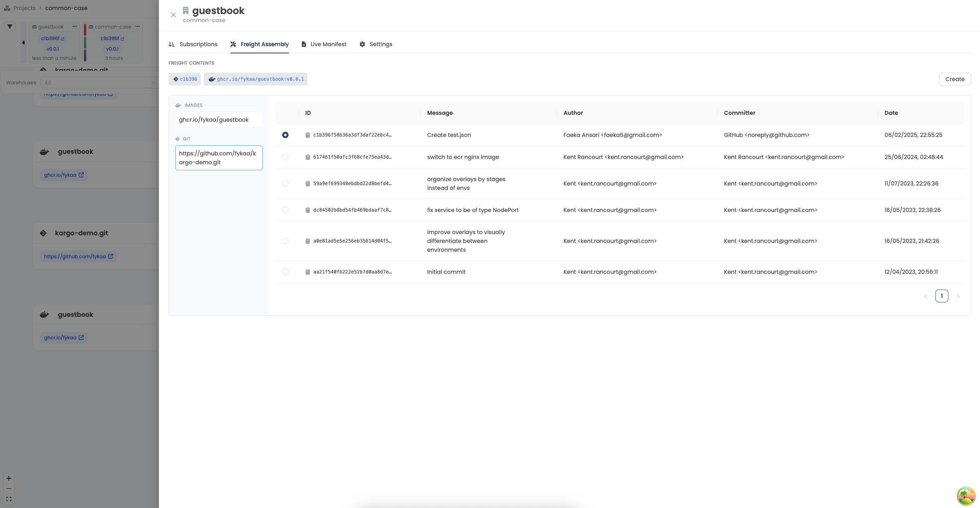Image resolution: width=980 pixels, height=508 pixels.
Task: Click palm tree avatar icon
Action: pyautogui.click(x=966, y=496)
